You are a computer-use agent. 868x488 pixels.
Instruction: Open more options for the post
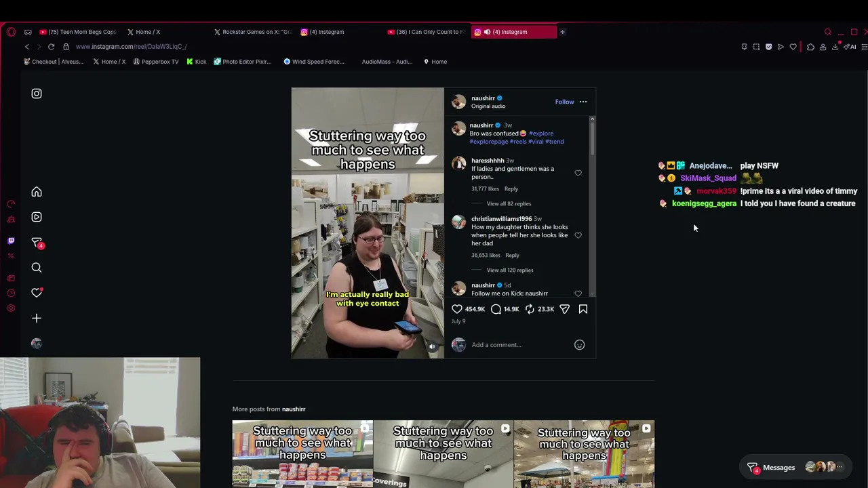point(583,102)
